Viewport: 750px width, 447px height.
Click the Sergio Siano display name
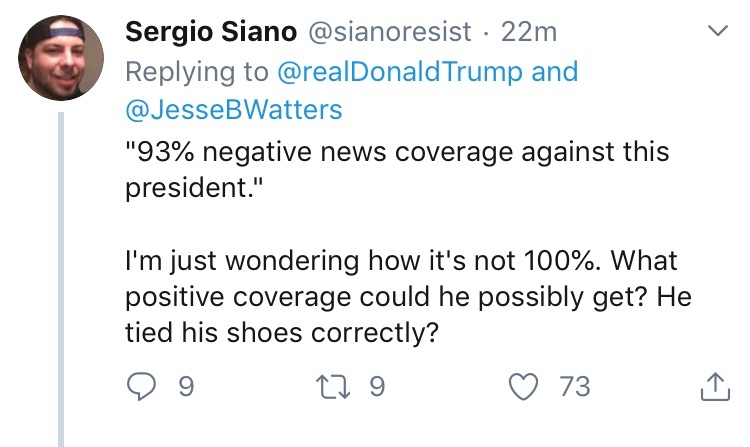click(210, 33)
